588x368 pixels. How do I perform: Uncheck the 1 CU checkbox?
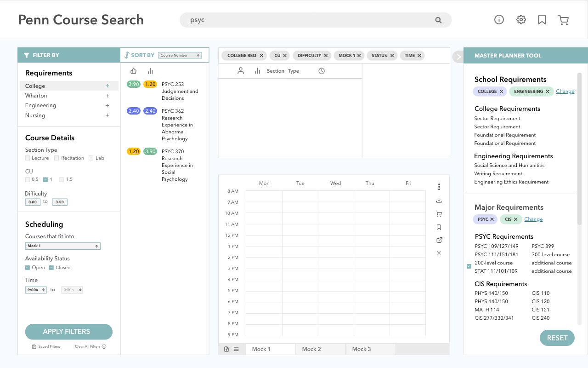pos(45,179)
